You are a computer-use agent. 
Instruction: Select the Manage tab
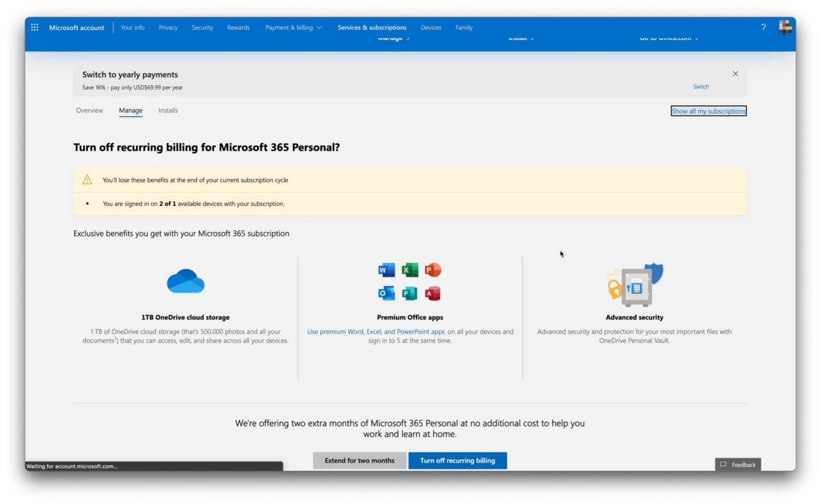click(x=131, y=110)
